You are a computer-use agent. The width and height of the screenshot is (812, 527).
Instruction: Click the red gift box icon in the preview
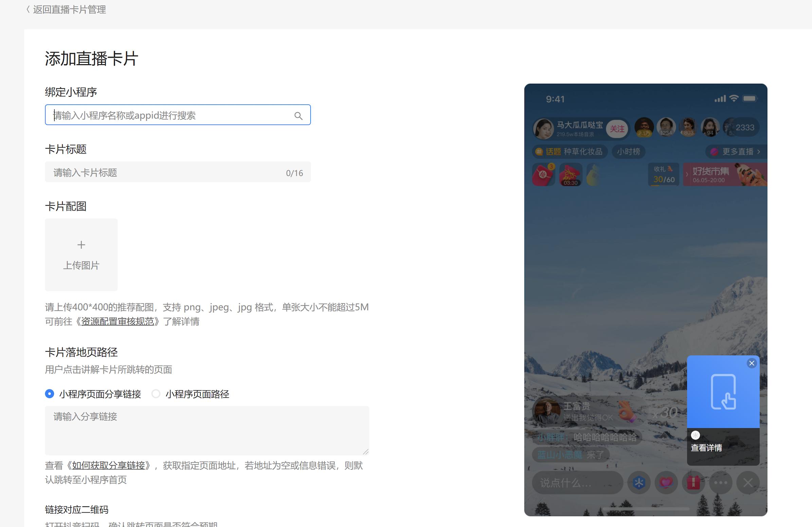[x=693, y=483]
